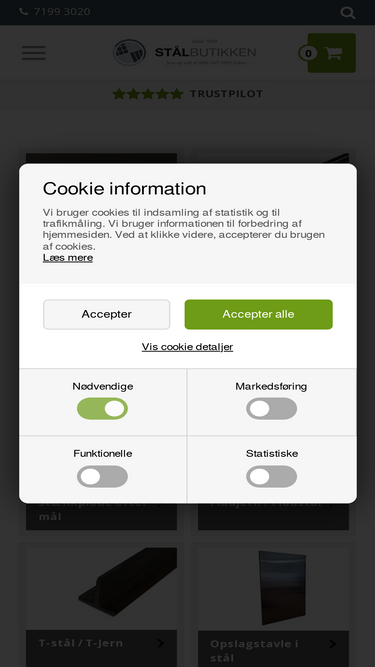Expand Vis cookie detaljer
This screenshot has height=667, width=375.
tap(188, 347)
